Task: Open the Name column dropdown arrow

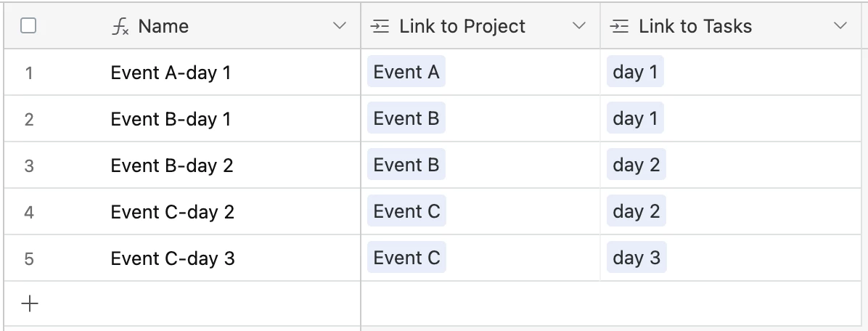Action: (x=340, y=25)
